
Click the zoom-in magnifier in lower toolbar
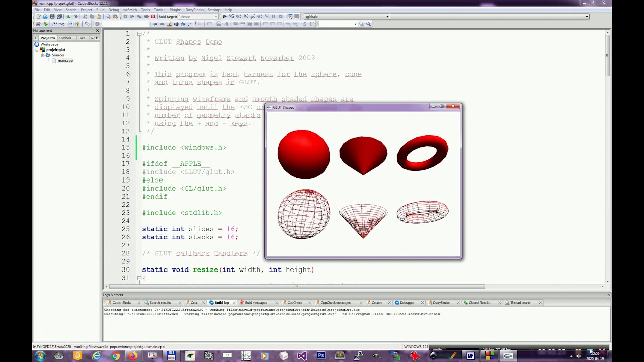pos(289,24)
